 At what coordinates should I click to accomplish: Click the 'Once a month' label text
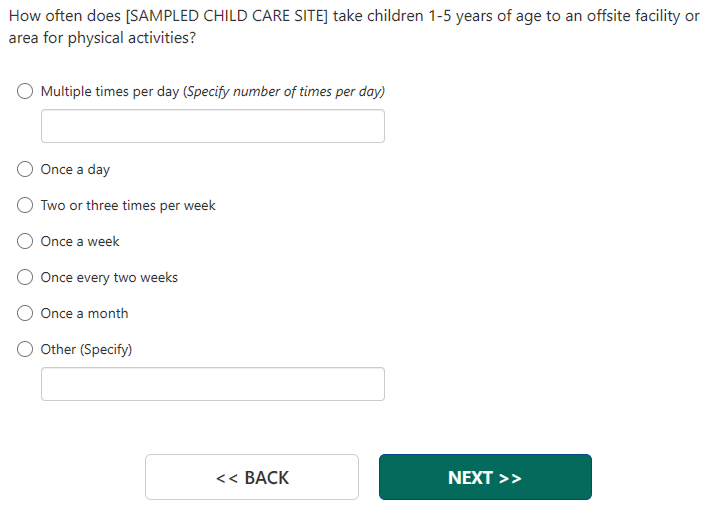click(x=84, y=313)
